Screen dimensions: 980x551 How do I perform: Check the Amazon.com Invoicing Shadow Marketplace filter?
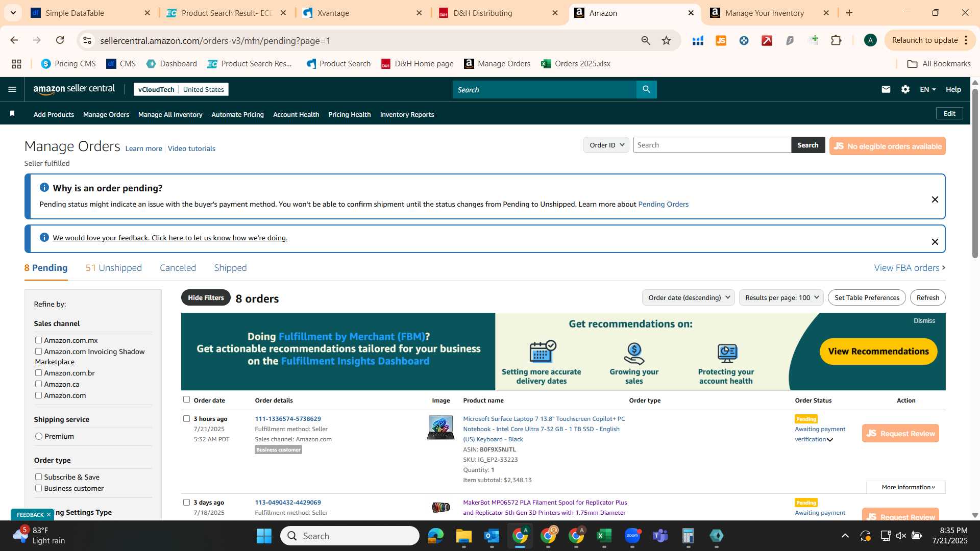point(38,351)
